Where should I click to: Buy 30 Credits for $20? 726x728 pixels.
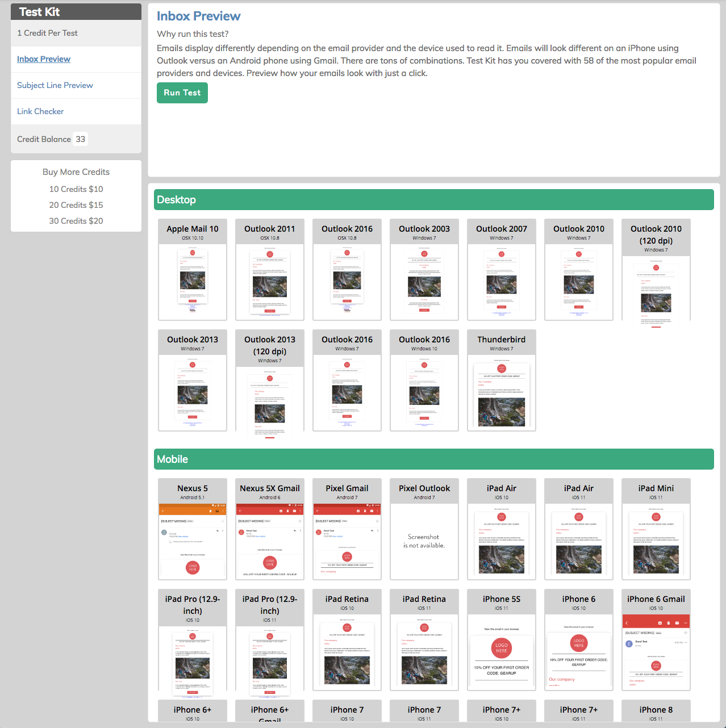(x=76, y=221)
